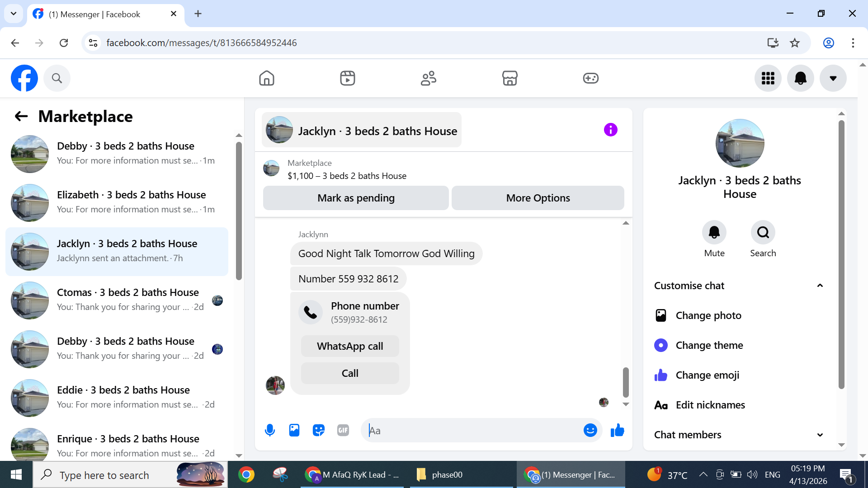Viewport: 868px width, 488px height.
Task: Go back with the Marketplace arrow
Action: (x=21, y=117)
